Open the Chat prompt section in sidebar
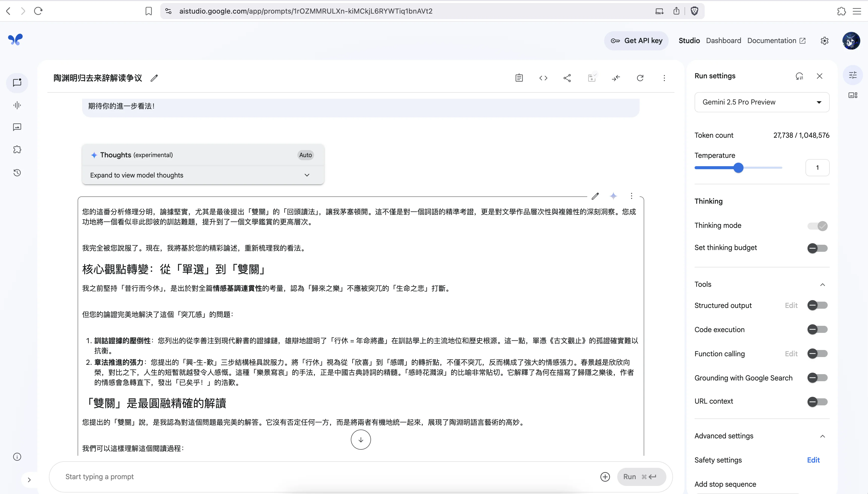 17,82
